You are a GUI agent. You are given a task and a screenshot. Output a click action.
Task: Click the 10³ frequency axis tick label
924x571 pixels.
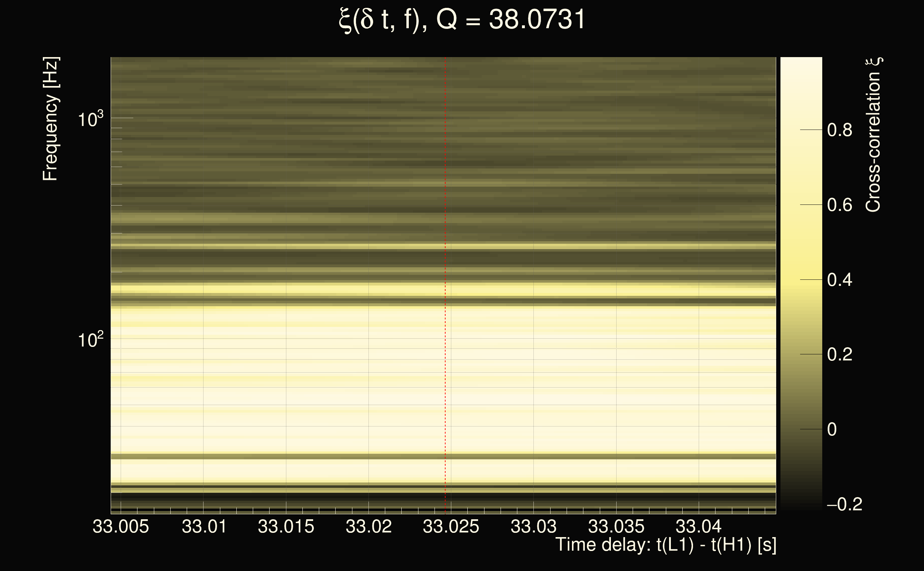tap(90, 120)
